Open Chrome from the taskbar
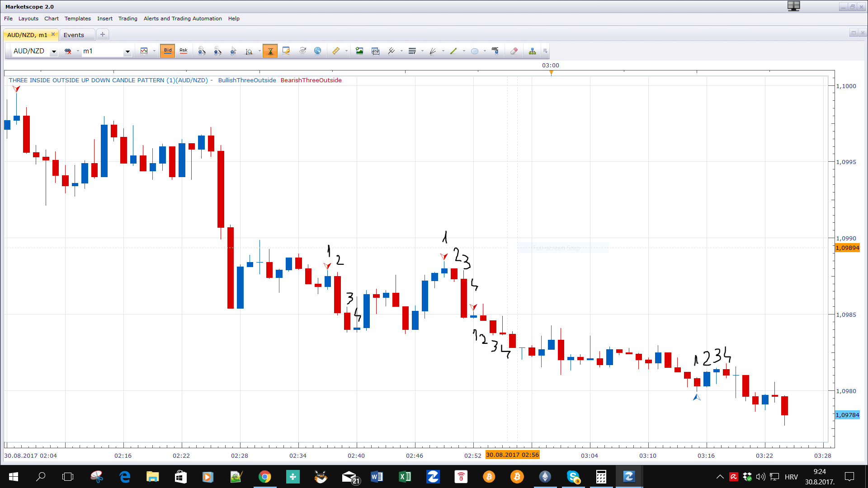 (265, 477)
